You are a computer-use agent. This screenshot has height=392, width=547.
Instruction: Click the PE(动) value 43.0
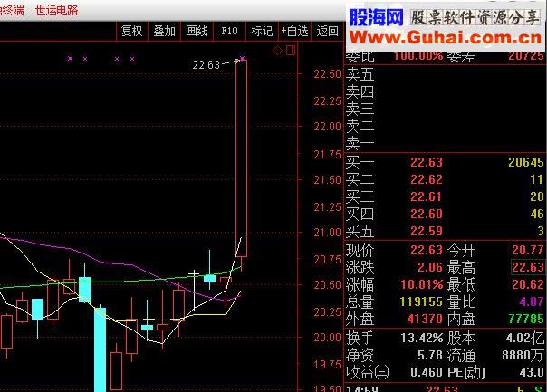click(x=532, y=372)
